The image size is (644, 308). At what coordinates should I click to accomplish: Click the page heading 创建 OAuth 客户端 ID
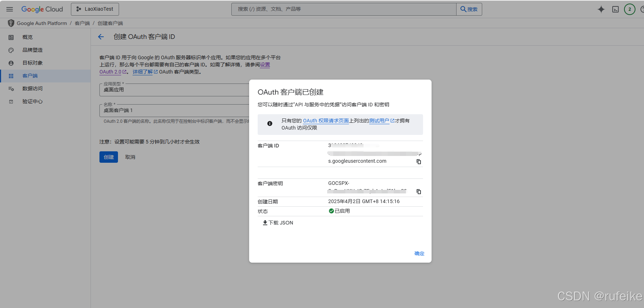(x=144, y=37)
